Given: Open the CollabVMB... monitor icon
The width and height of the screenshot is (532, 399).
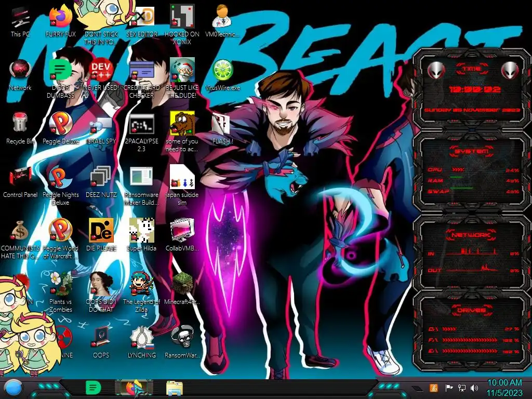Looking at the screenshot, I should click(182, 235).
